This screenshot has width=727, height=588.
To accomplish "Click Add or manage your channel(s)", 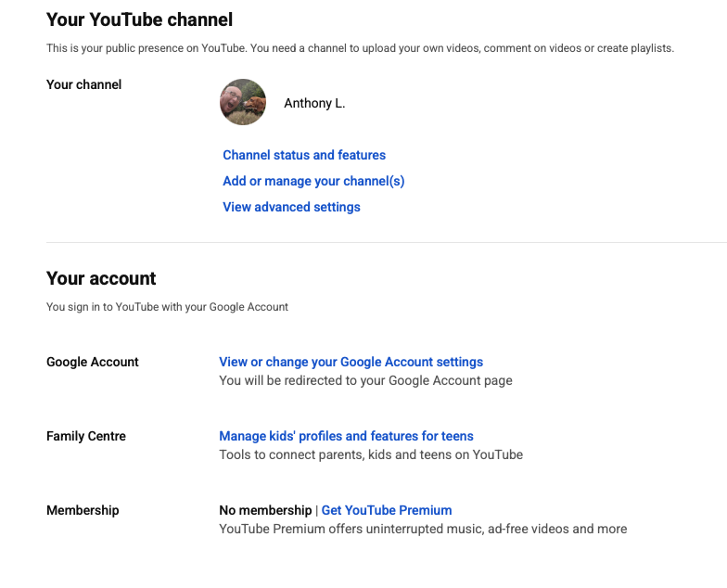I will [x=313, y=181].
